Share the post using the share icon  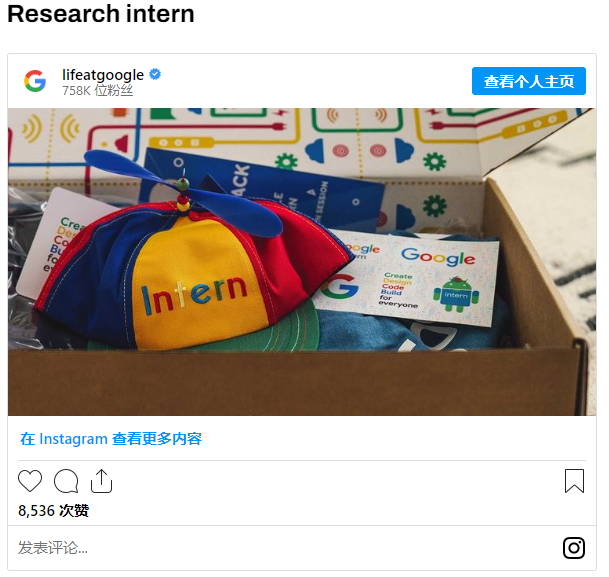(101, 481)
